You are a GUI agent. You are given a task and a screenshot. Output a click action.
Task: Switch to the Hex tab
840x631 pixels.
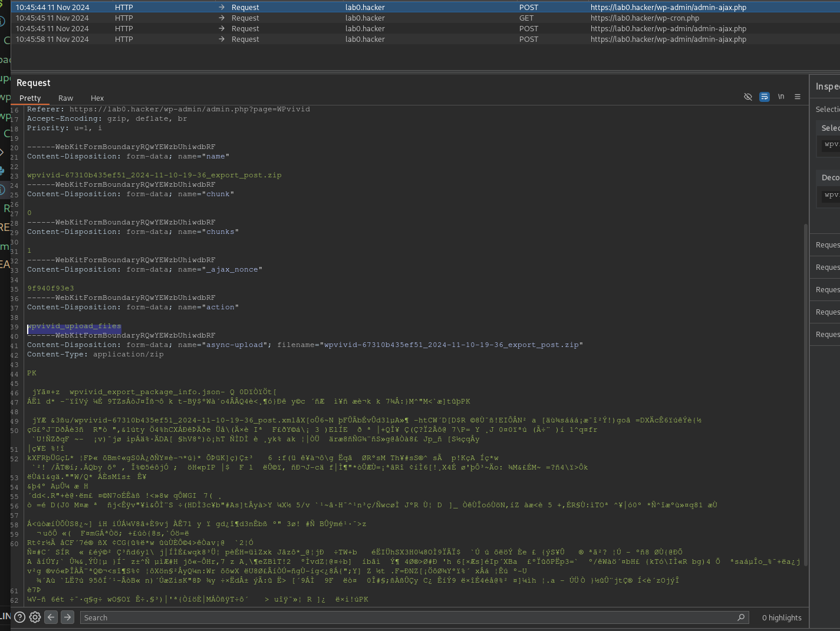[x=97, y=98]
